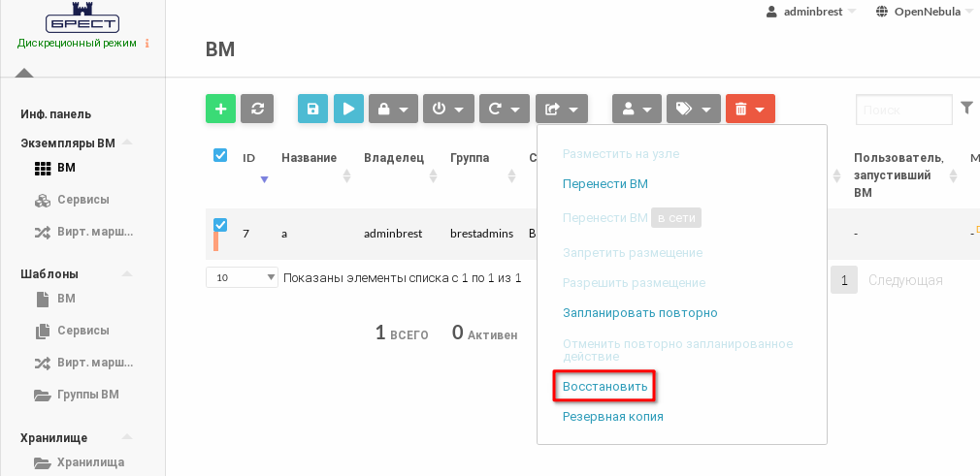Click into the Поиск search field
Image resolution: width=980 pixels, height=476 pixels.
pos(903,110)
